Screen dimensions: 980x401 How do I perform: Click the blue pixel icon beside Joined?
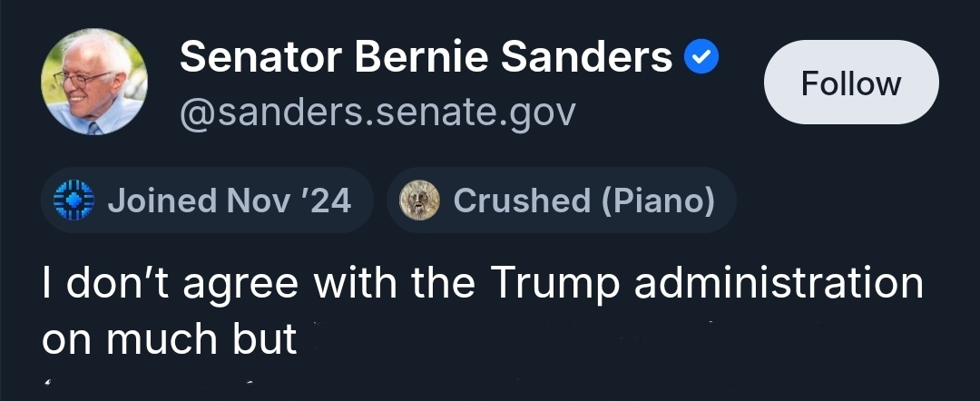coord(74,200)
